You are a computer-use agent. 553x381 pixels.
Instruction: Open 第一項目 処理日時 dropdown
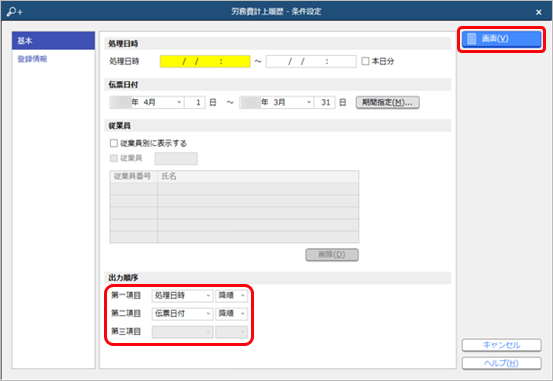point(182,296)
